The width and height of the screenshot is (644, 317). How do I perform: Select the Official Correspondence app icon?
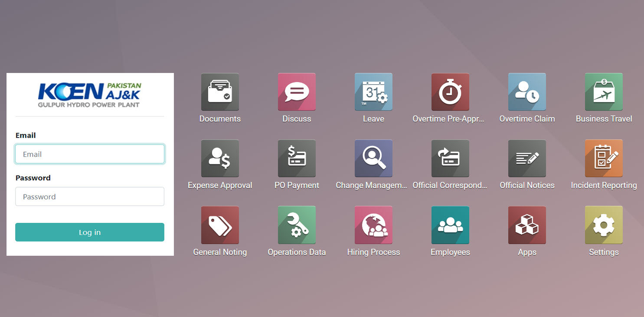[x=450, y=158]
